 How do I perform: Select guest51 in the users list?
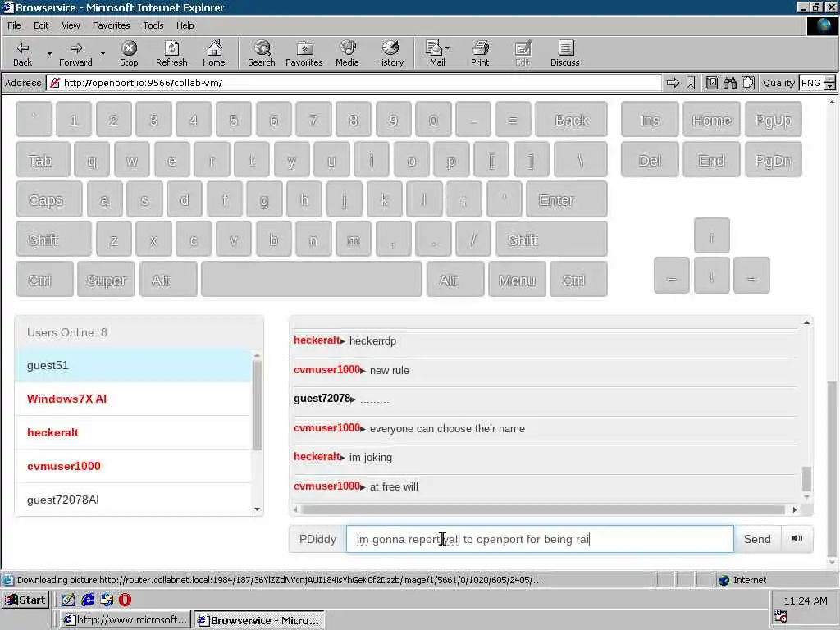[134, 365]
